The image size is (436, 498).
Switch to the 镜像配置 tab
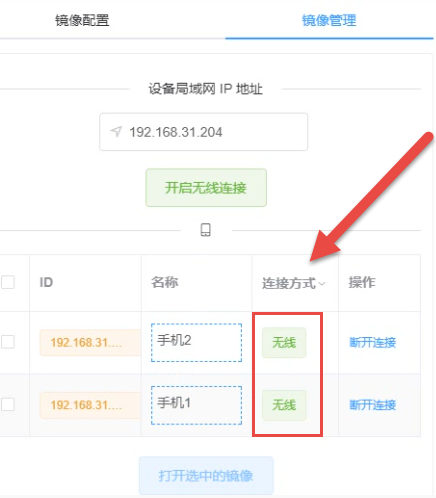click(82, 20)
